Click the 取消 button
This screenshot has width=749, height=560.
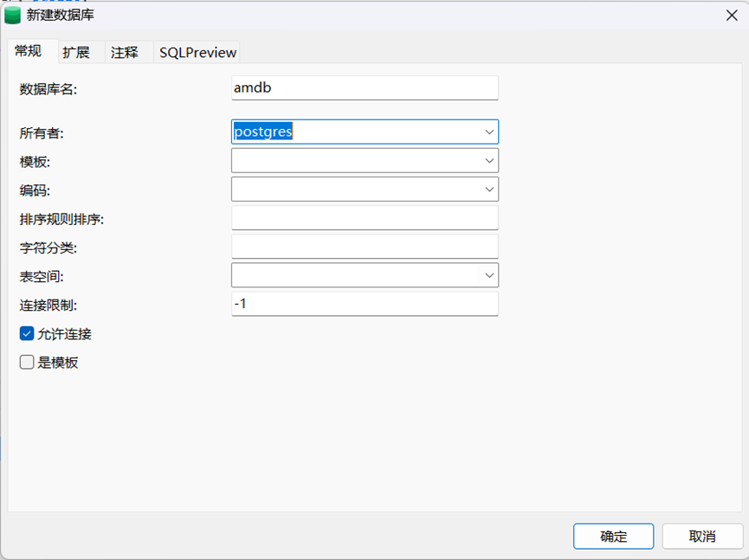coord(701,536)
